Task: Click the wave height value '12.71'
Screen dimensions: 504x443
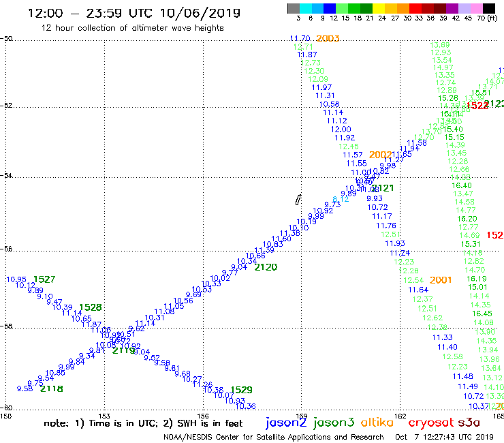Action: tap(303, 47)
